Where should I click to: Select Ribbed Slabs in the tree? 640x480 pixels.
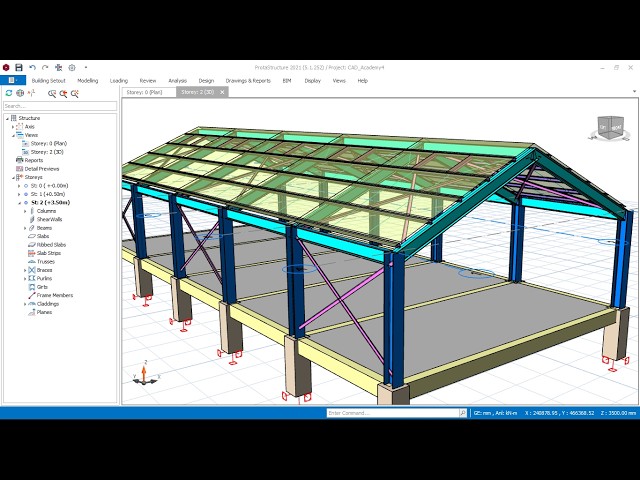[x=51, y=245]
